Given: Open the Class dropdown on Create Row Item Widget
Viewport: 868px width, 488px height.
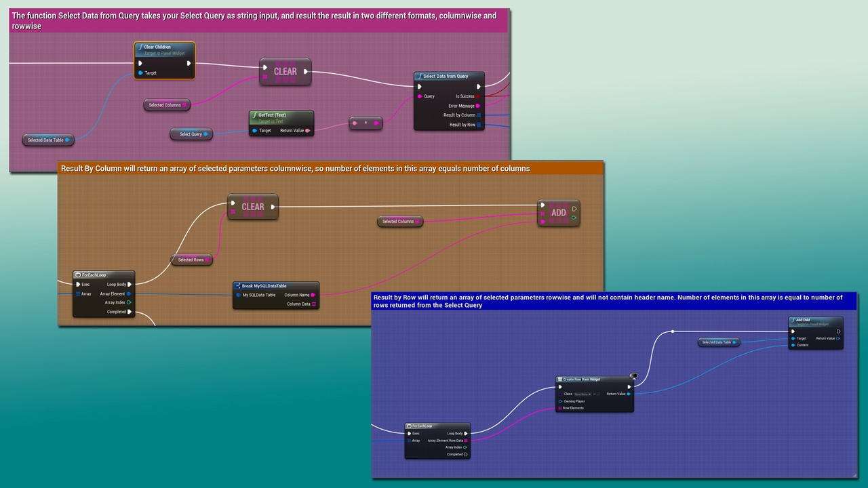Looking at the screenshot, I should coord(583,394).
